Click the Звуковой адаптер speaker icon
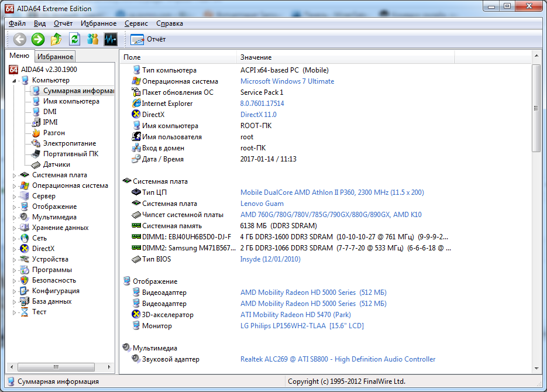The height and width of the screenshot is (392, 547). click(136, 359)
